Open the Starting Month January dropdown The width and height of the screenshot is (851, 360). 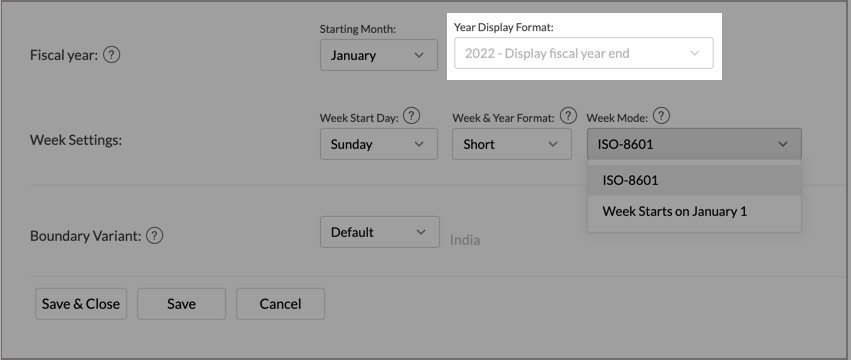(379, 55)
